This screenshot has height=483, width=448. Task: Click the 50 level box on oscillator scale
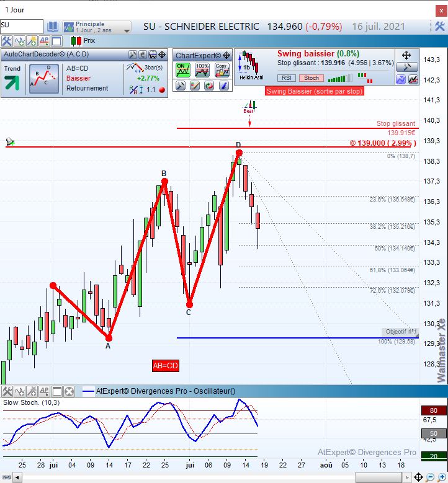point(434,433)
